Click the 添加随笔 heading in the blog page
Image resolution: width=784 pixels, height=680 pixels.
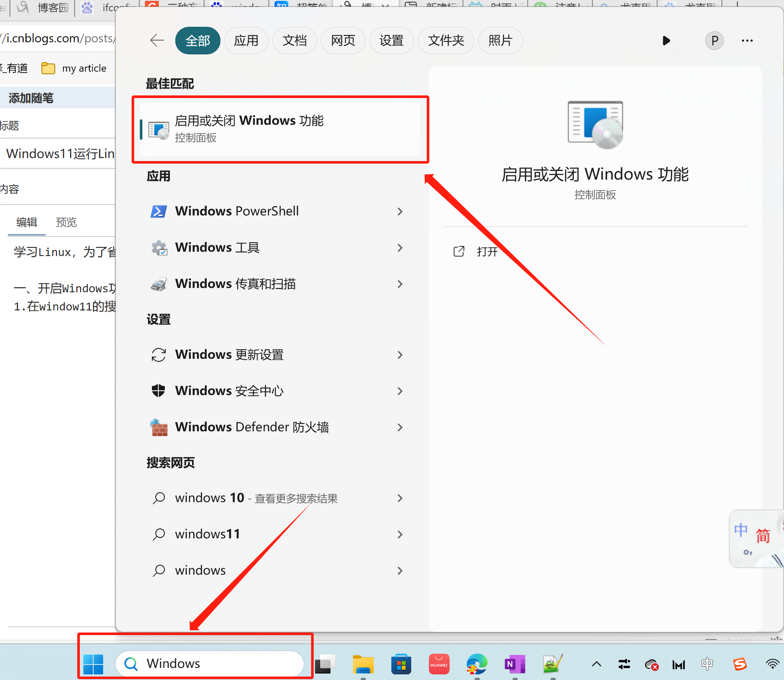31,98
